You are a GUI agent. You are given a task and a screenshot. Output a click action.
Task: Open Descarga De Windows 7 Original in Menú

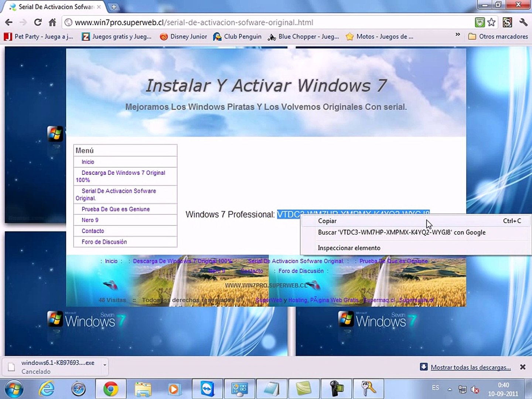click(x=120, y=176)
